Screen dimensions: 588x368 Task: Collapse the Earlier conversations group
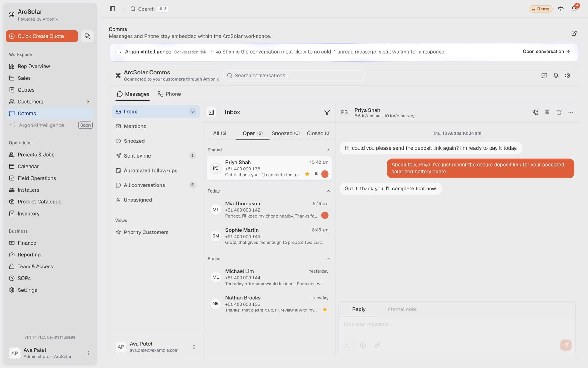[x=328, y=259]
